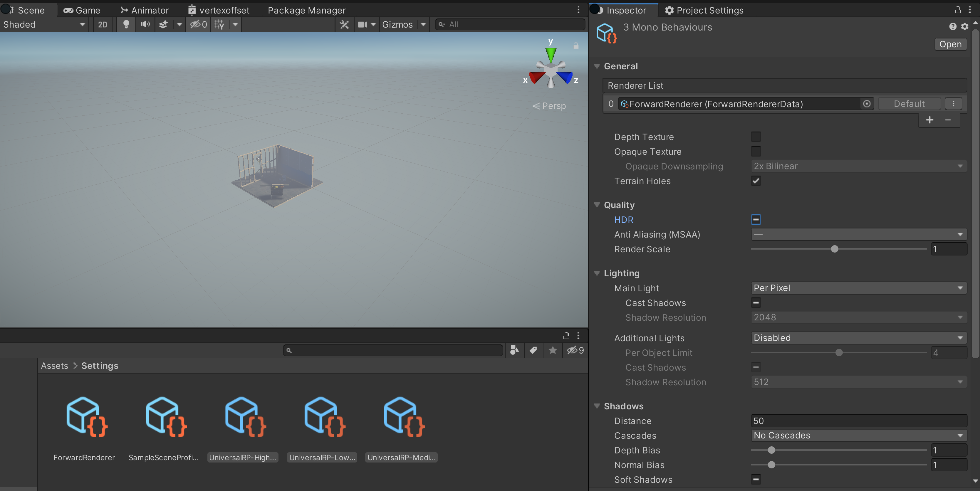Image resolution: width=980 pixels, height=491 pixels.
Task: Toggle grid visibility icon in toolbar
Action: pos(219,24)
